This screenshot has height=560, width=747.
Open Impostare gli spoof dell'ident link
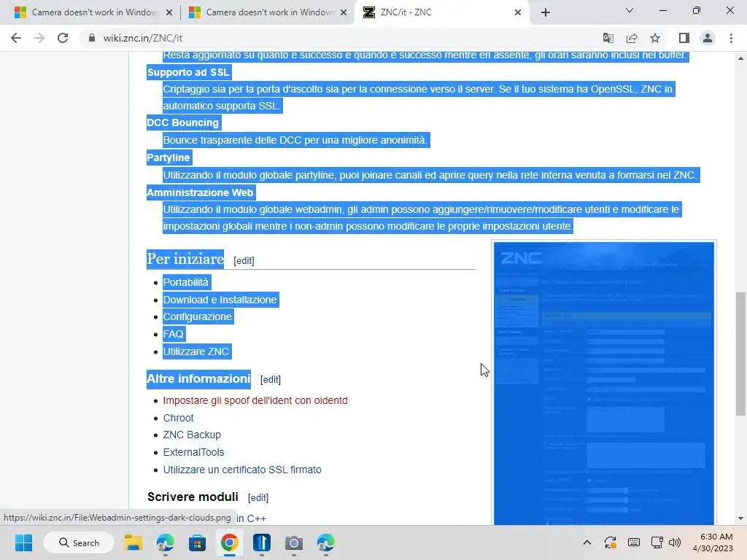click(255, 400)
